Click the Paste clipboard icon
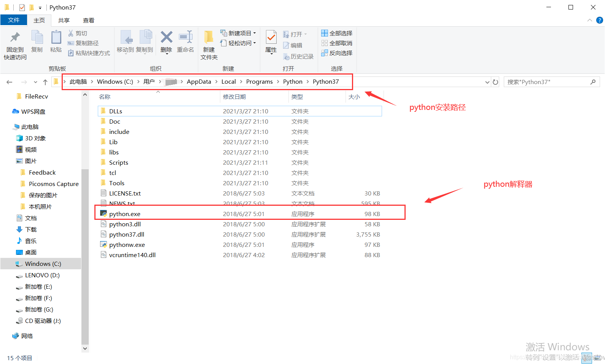605x364 pixels. tap(56, 37)
